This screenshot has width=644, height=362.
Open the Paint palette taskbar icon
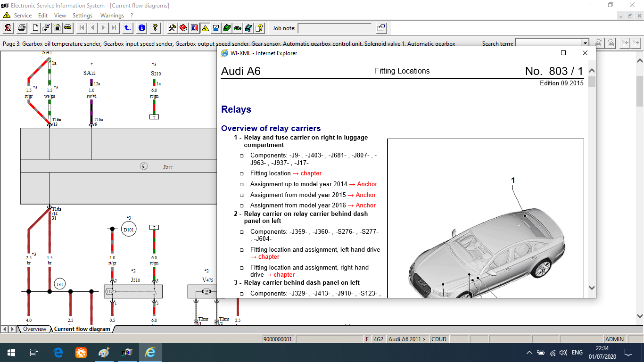(x=104, y=353)
